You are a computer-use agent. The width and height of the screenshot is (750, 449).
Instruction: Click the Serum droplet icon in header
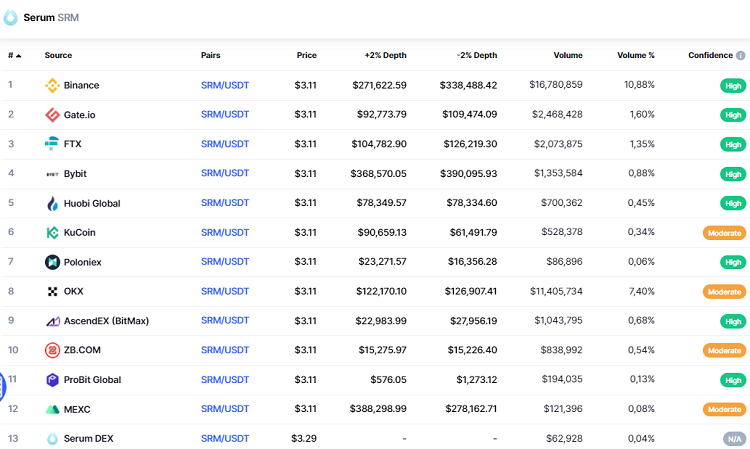coord(11,17)
